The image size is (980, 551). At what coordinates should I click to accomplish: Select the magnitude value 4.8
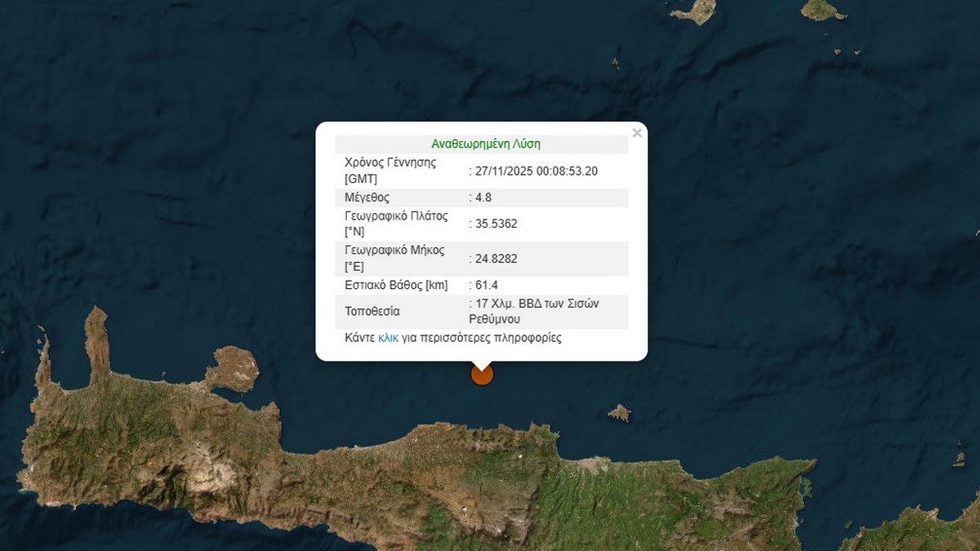tap(483, 198)
